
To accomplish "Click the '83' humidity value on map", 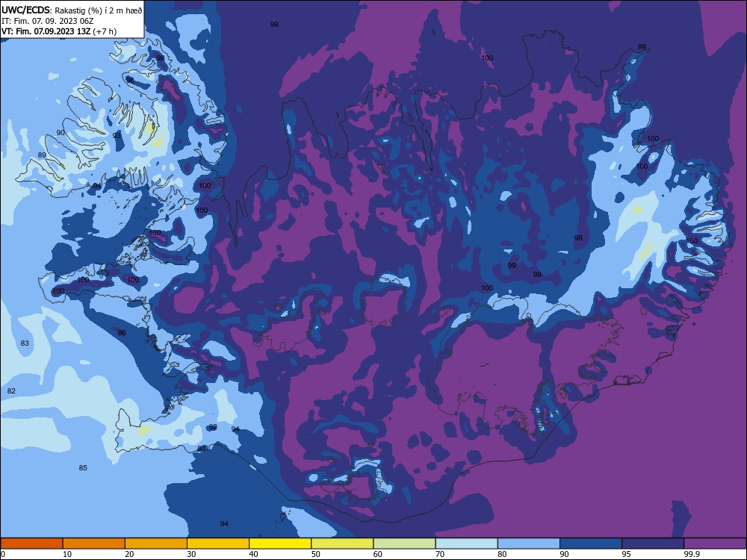I will point(25,343).
